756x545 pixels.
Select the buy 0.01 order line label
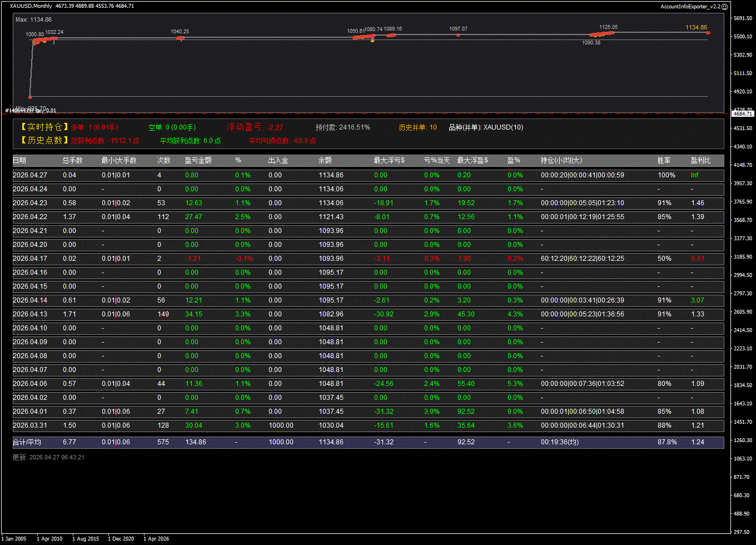tap(31, 111)
